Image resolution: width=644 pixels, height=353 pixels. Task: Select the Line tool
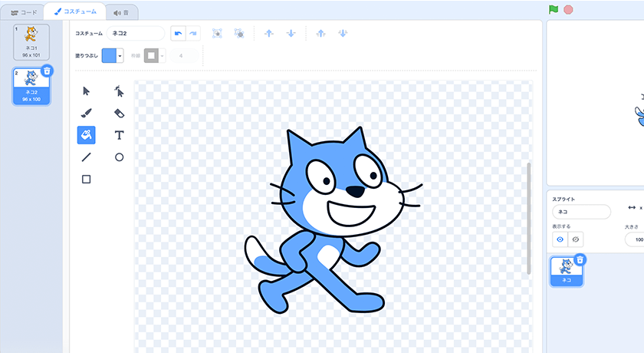coord(86,157)
